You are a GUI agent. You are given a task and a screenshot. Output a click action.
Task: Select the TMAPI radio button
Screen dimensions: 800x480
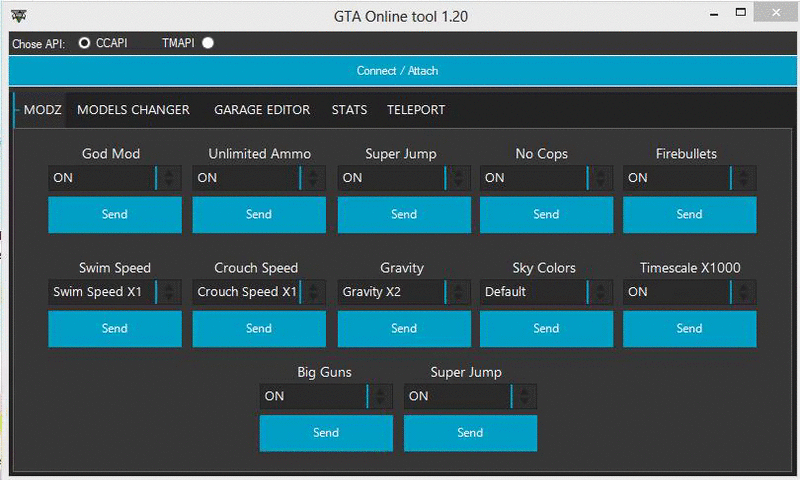pos(208,43)
